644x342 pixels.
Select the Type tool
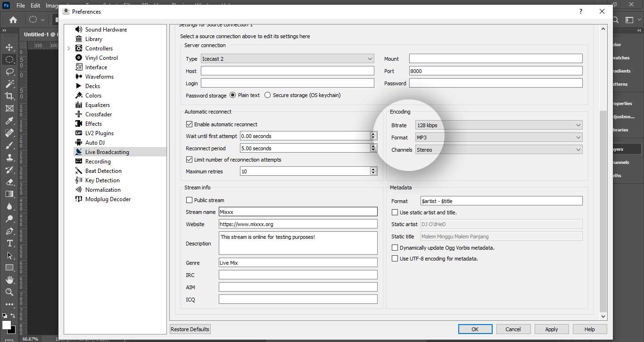click(9, 243)
